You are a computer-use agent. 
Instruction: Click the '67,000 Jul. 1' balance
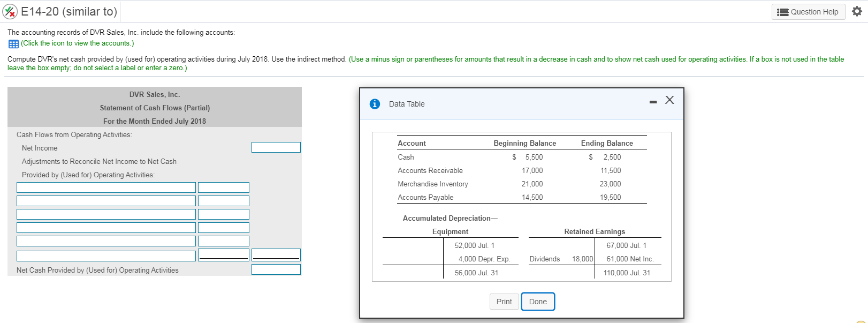click(x=626, y=245)
